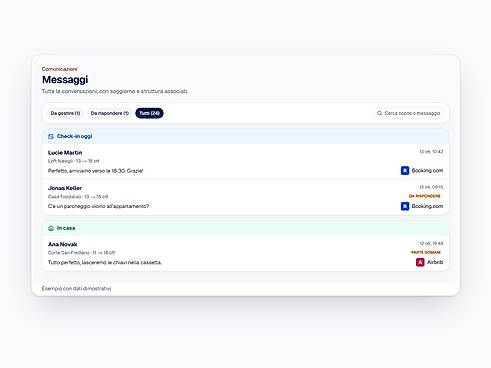Click the 'In casa' section header
This screenshot has width=491, height=368.
coord(246,228)
